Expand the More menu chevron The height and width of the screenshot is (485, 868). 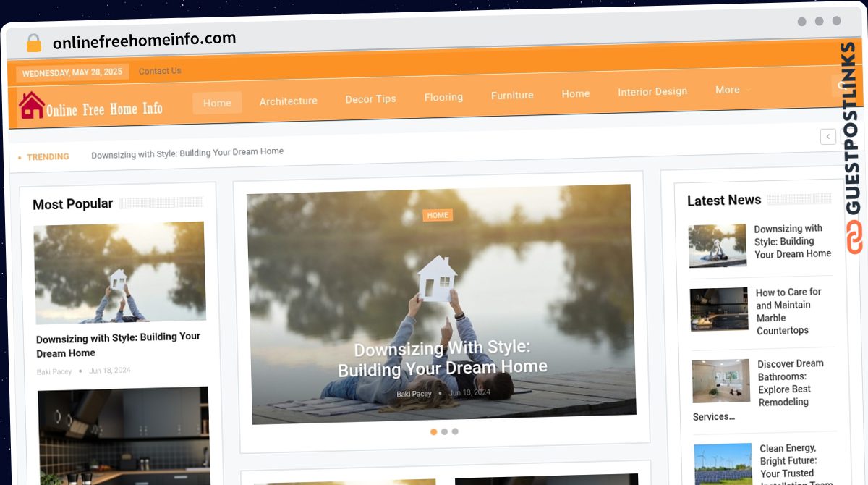click(748, 90)
